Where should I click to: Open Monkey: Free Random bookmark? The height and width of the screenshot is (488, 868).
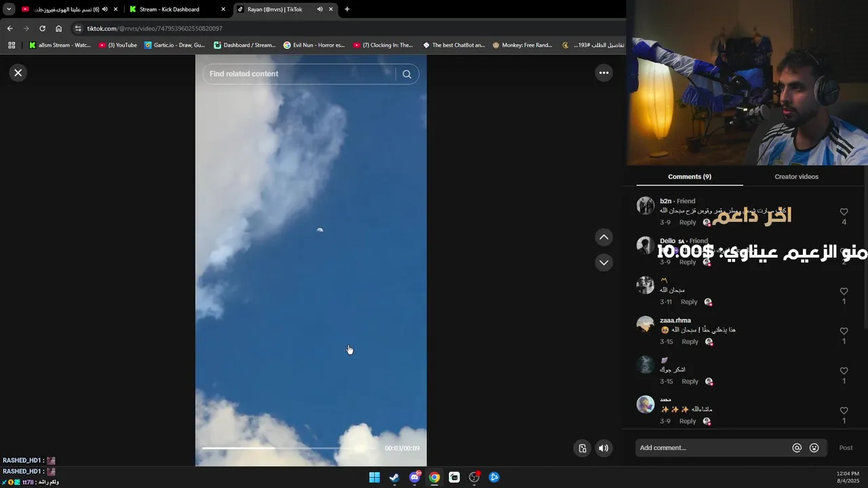522,45
